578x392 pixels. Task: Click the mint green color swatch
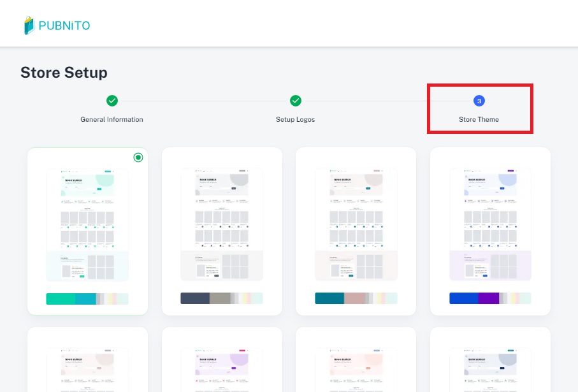click(x=61, y=299)
